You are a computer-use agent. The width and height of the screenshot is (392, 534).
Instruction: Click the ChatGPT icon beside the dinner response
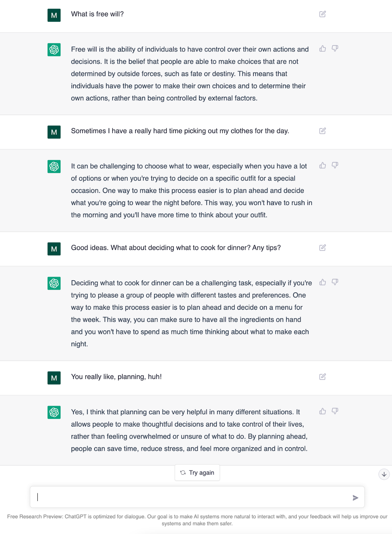click(x=54, y=283)
